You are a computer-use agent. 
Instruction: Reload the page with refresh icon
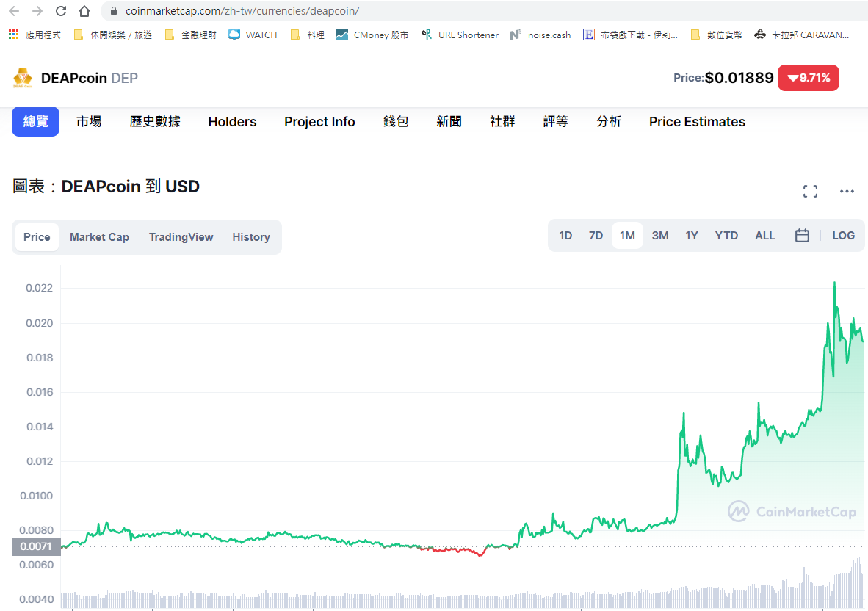tap(61, 11)
